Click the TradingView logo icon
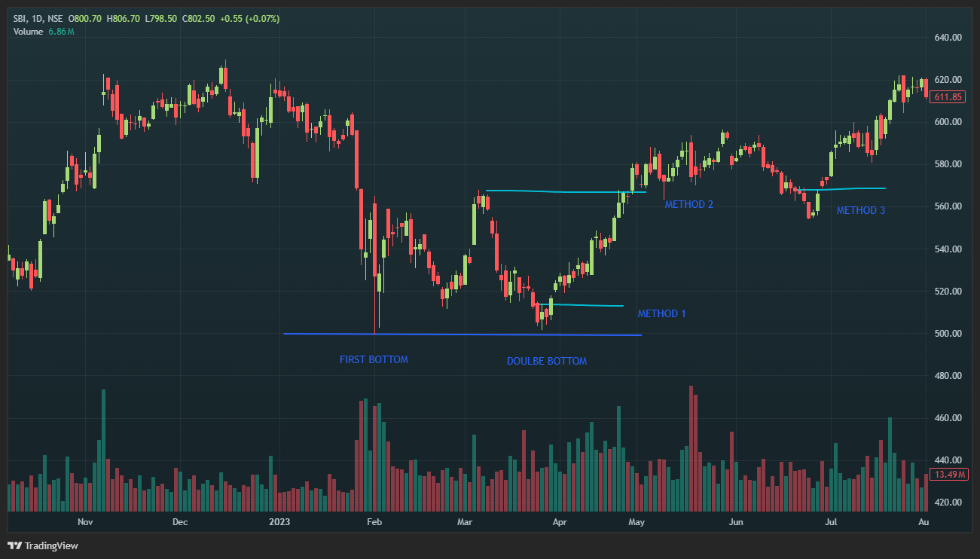 coord(15,545)
